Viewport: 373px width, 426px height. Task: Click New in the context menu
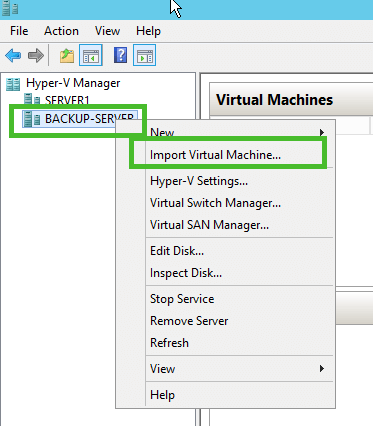[x=162, y=132]
